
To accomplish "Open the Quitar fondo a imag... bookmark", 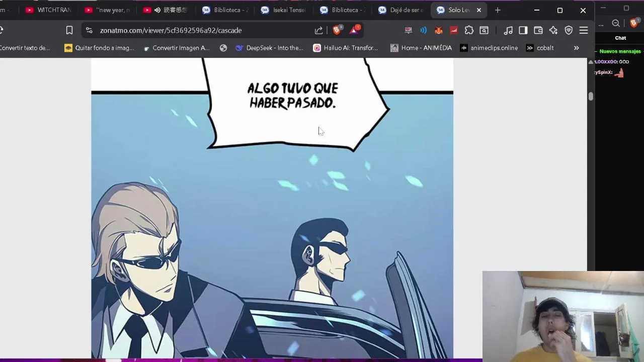I will coord(99,48).
